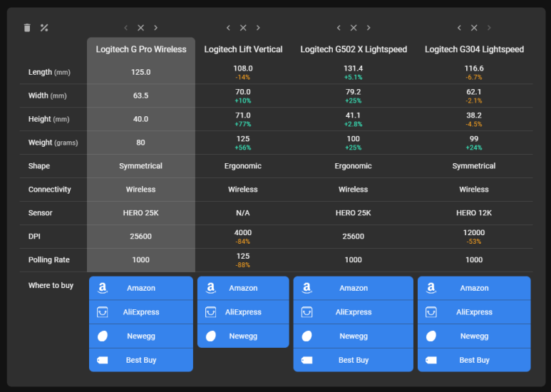This screenshot has height=392, width=551.
Task: Click the DPI row label
Action: point(34,237)
